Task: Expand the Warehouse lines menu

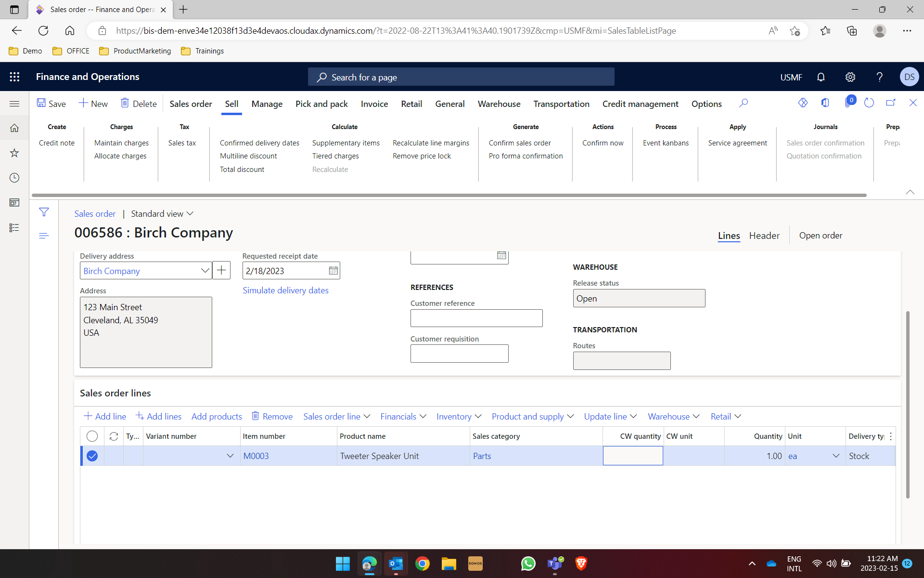Action: tap(673, 416)
